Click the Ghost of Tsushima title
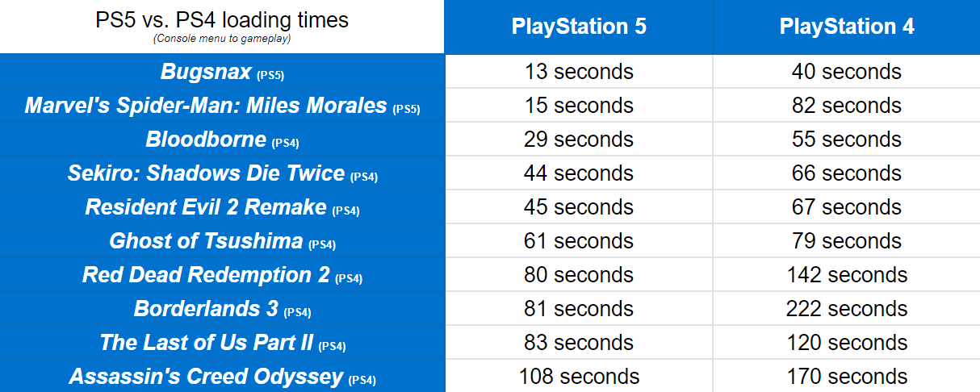 pos(206,241)
